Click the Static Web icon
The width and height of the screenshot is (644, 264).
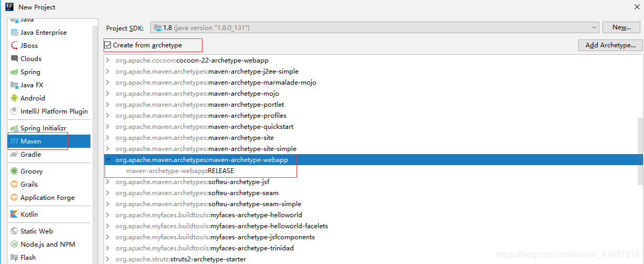click(x=14, y=231)
